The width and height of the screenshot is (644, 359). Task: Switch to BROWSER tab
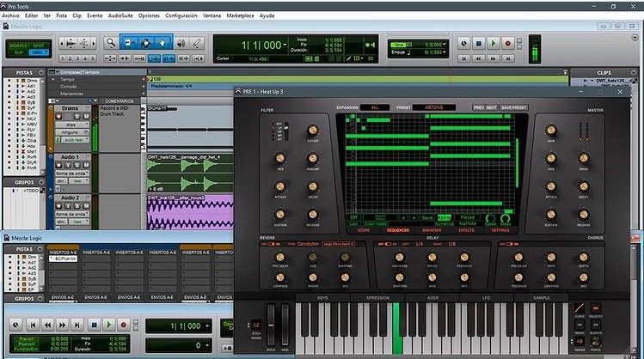(432, 230)
